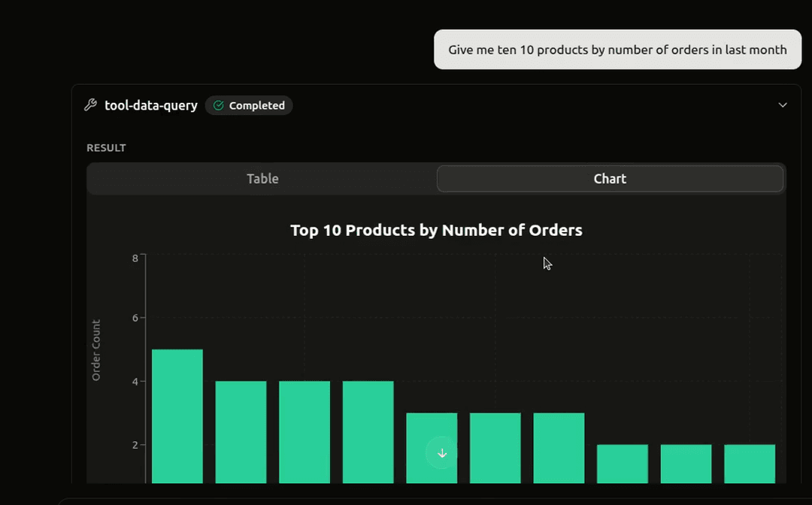Click the tool-data-query title text

151,105
